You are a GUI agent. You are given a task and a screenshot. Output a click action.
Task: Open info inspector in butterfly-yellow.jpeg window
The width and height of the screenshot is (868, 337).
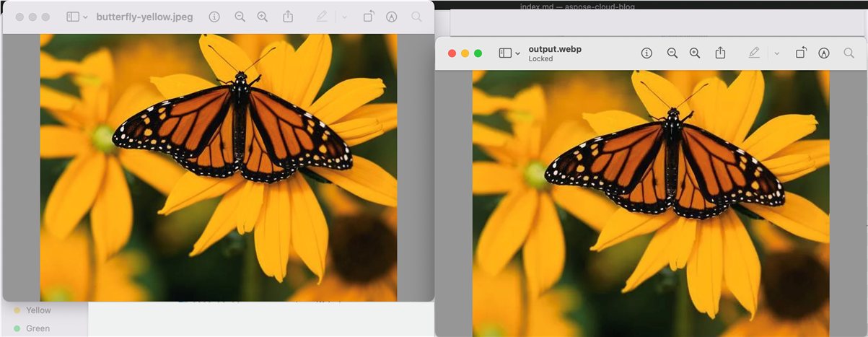point(214,17)
